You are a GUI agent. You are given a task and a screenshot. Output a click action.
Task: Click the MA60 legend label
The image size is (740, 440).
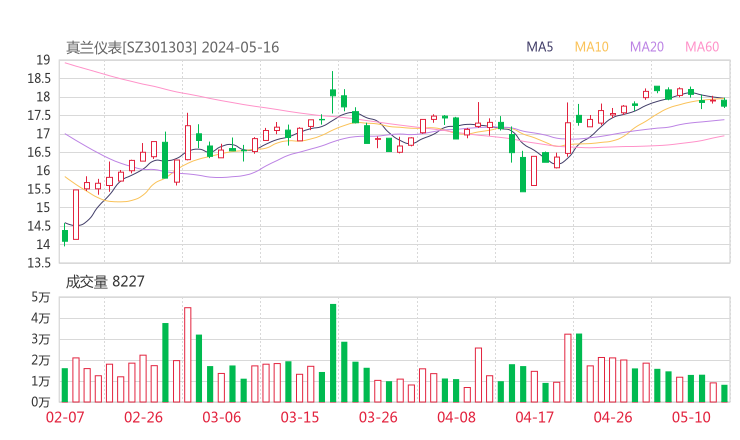coord(702,47)
